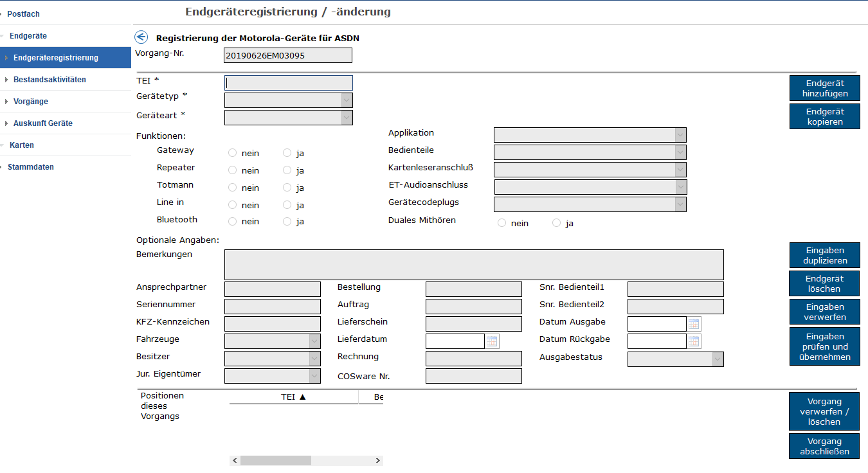
Task: Click the horizontal scrollbar thumb
Action: point(275,461)
